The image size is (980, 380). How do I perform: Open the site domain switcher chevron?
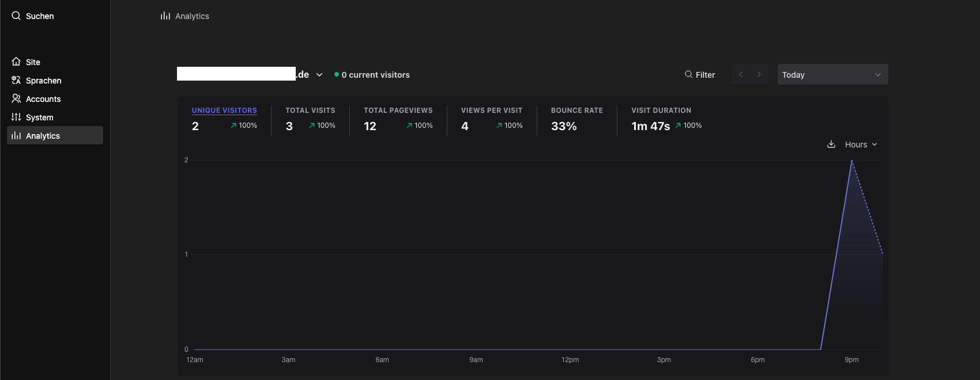(x=319, y=75)
